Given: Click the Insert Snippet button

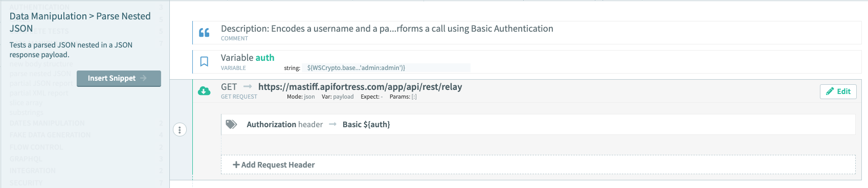Looking at the screenshot, I should 119,78.
